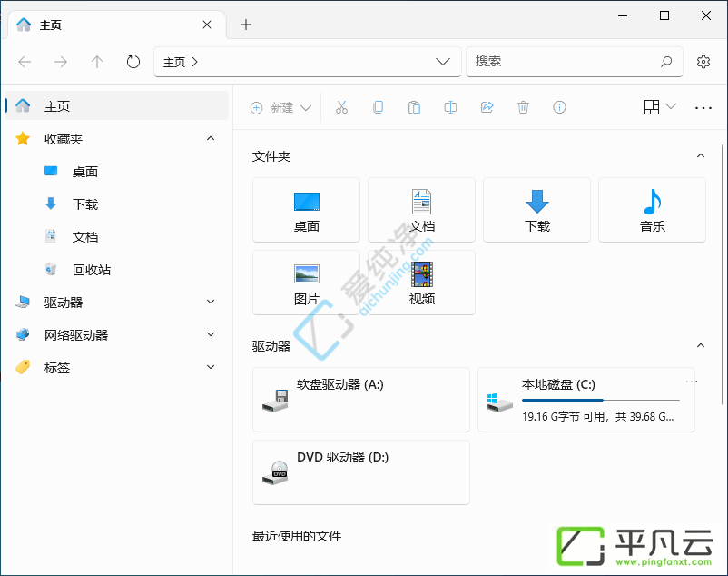The height and width of the screenshot is (576, 728).
Task: Expand breadcrumb chevron after 主页
Action: tap(194, 61)
